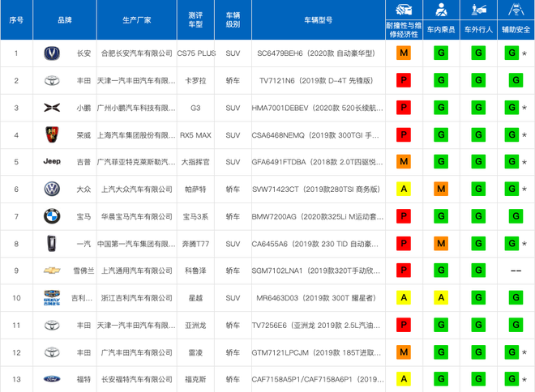535x392 pixels.
Task: Click model cell 星越
Action: [x=195, y=298]
